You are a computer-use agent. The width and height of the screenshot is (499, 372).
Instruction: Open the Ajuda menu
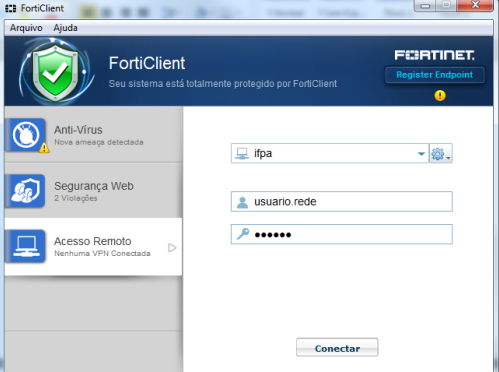pyautogui.click(x=65, y=28)
